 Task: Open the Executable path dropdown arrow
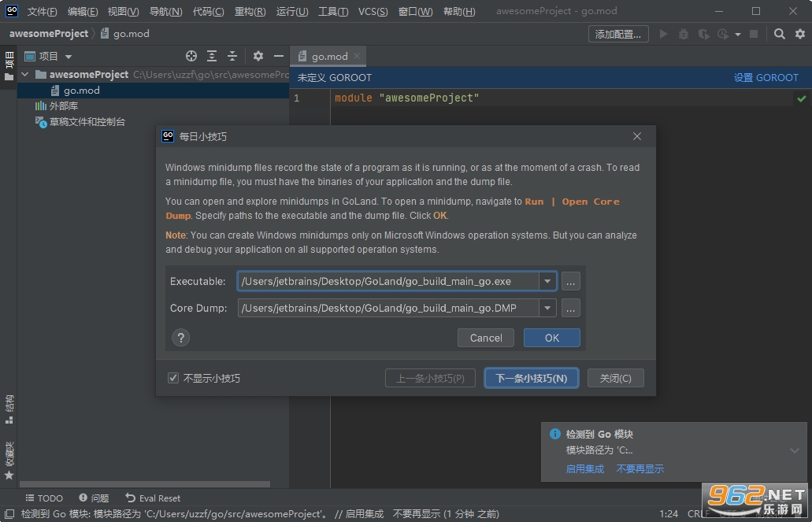pyautogui.click(x=547, y=281)
